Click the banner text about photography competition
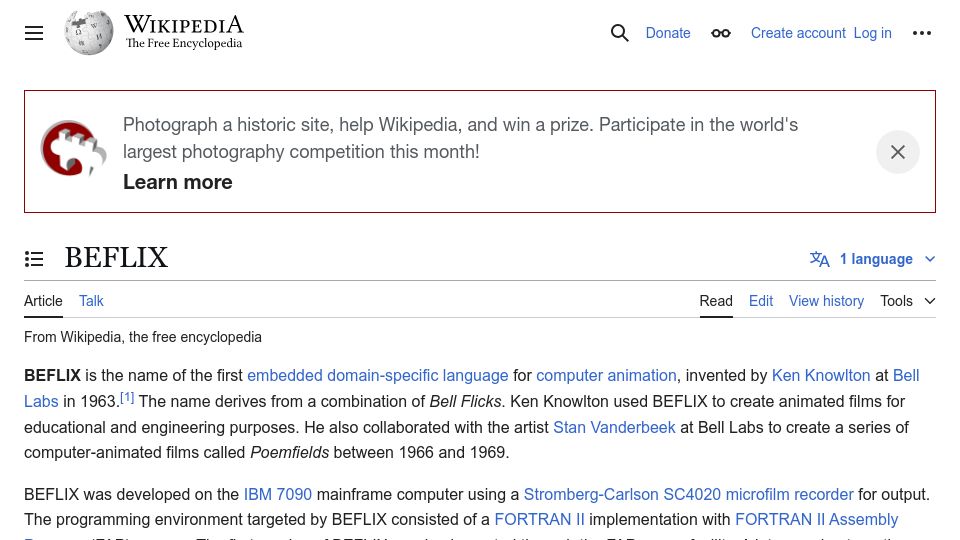 [460, 138]
